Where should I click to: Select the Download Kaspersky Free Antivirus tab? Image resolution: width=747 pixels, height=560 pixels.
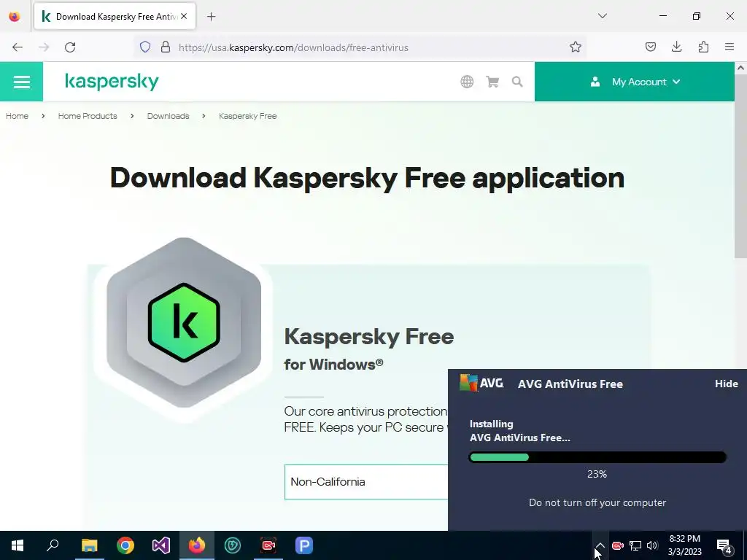tap(115, 17)
